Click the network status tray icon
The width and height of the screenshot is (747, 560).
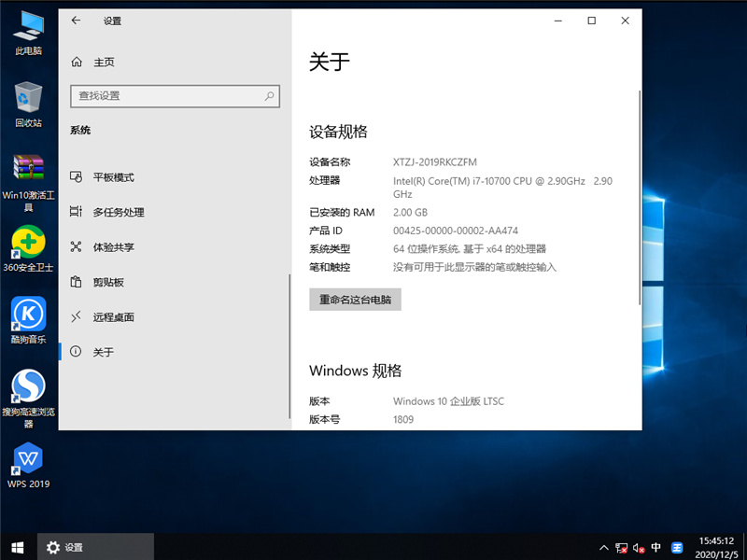pyautogui.click(x=621, y=548)
